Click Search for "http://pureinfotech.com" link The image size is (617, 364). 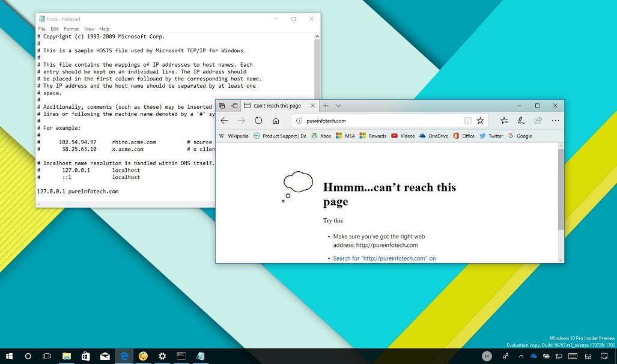[384, 258]
